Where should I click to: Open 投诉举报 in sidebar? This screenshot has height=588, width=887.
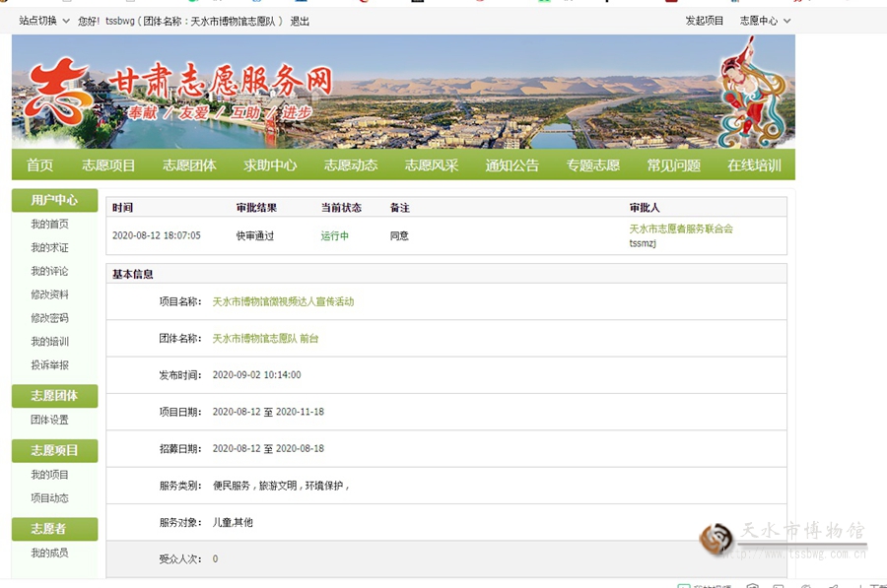pos(50,365)
